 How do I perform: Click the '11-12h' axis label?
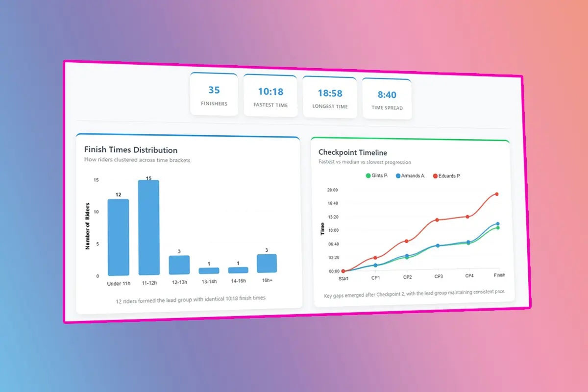point(148,283)
